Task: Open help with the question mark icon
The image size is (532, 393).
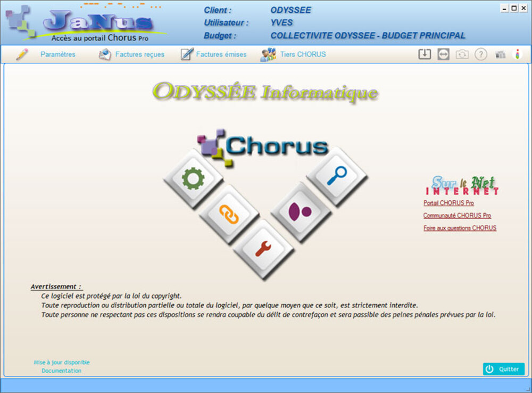Action: tap(481, 54)
